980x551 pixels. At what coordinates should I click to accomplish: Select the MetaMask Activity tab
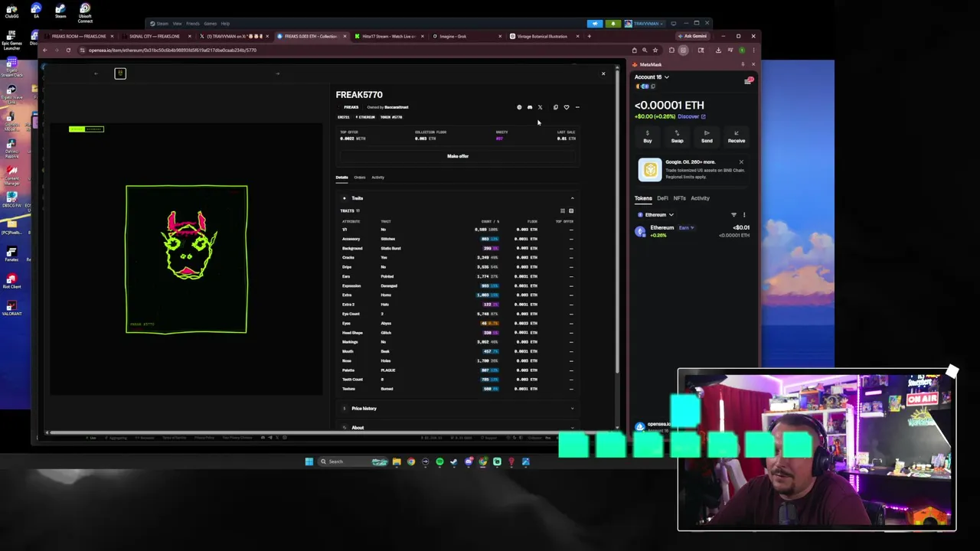700,198
